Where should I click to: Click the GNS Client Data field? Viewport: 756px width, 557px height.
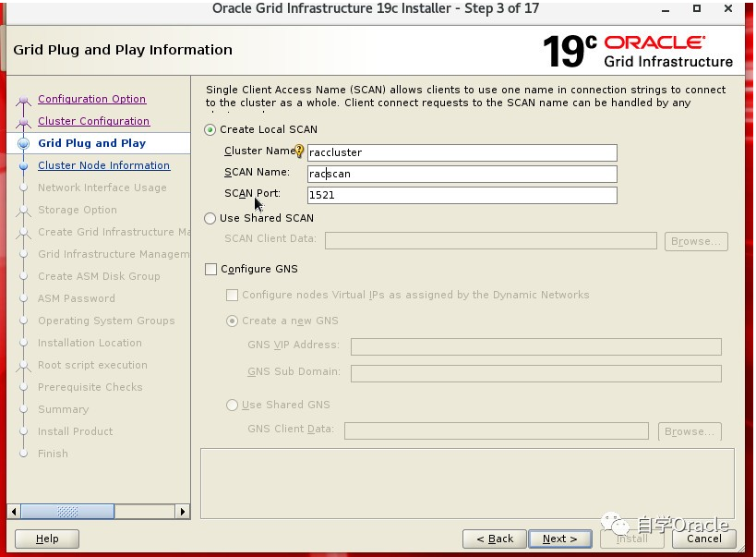tap(496, 431)
